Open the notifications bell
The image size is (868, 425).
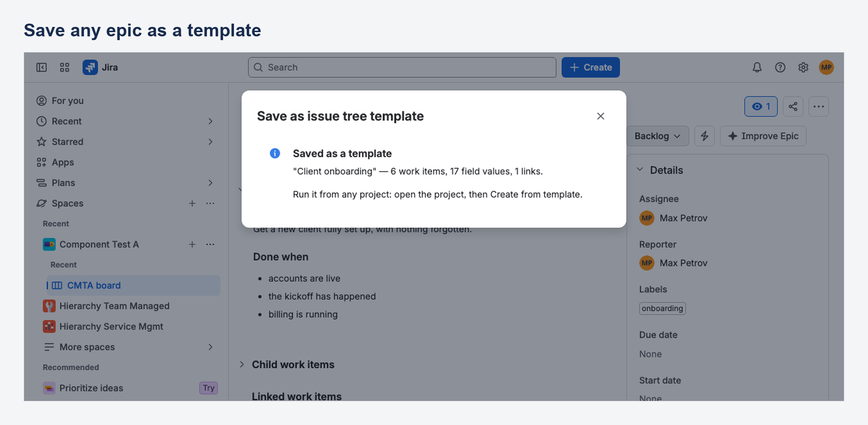(x=757, y=68)
